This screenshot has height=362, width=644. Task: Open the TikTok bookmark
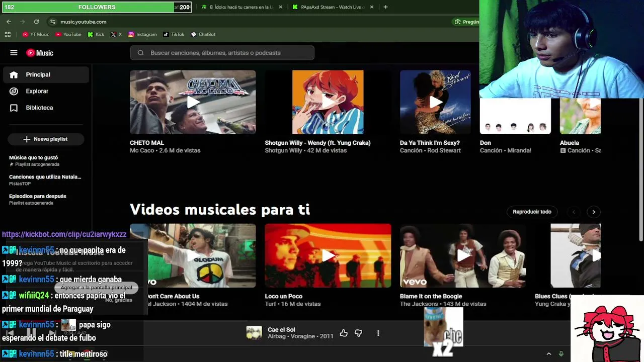(x=174, y=34)
